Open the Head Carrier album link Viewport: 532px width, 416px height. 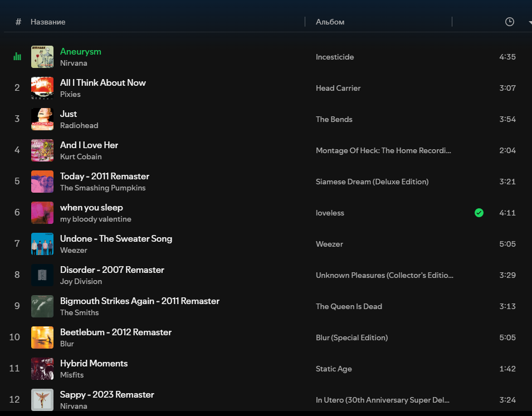338,88
